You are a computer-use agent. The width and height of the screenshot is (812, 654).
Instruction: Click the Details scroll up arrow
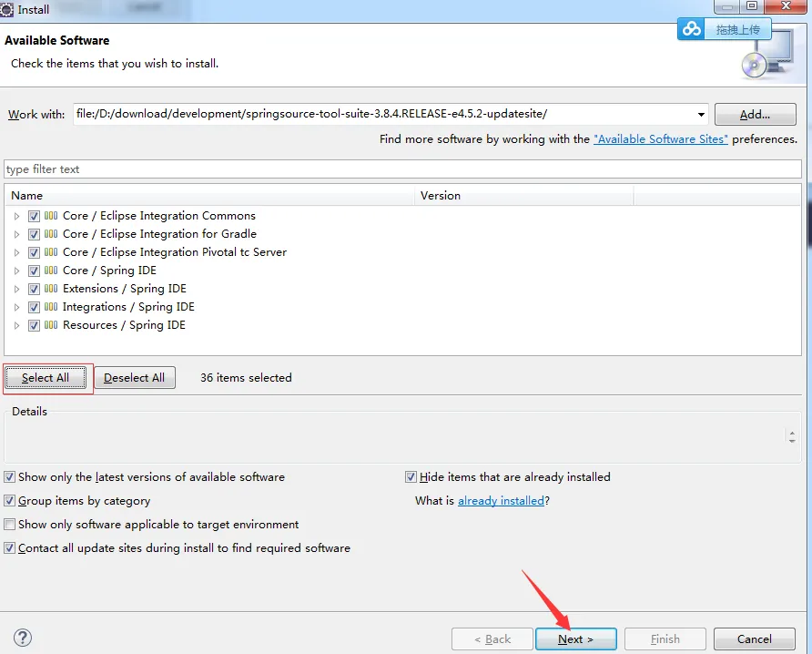tap(792, 432)
